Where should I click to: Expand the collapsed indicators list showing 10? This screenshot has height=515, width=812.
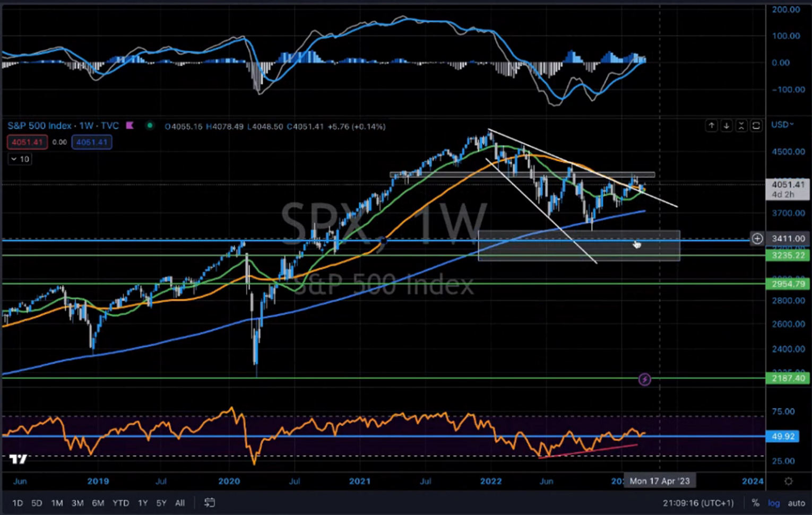20,159
